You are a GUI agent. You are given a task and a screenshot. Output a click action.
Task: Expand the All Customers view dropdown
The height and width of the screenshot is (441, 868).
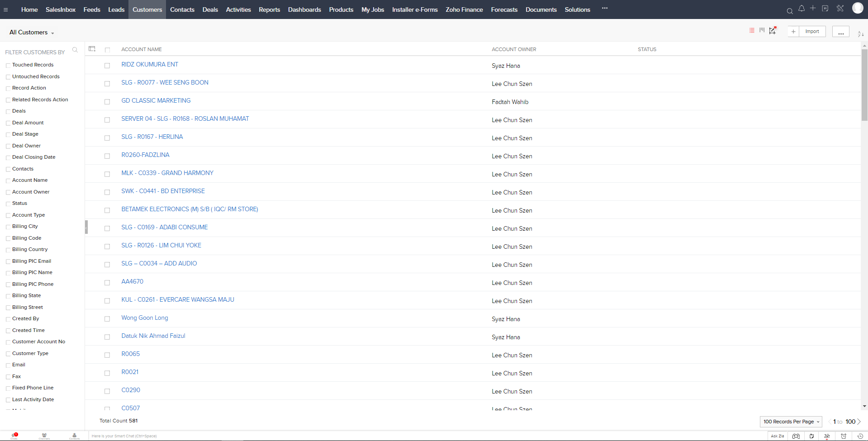32,33
